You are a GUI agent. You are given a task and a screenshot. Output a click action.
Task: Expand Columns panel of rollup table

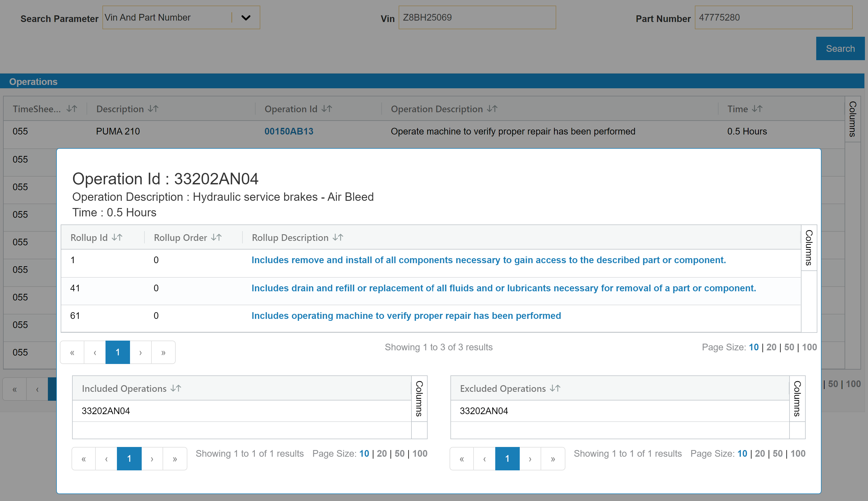point(809,248)
